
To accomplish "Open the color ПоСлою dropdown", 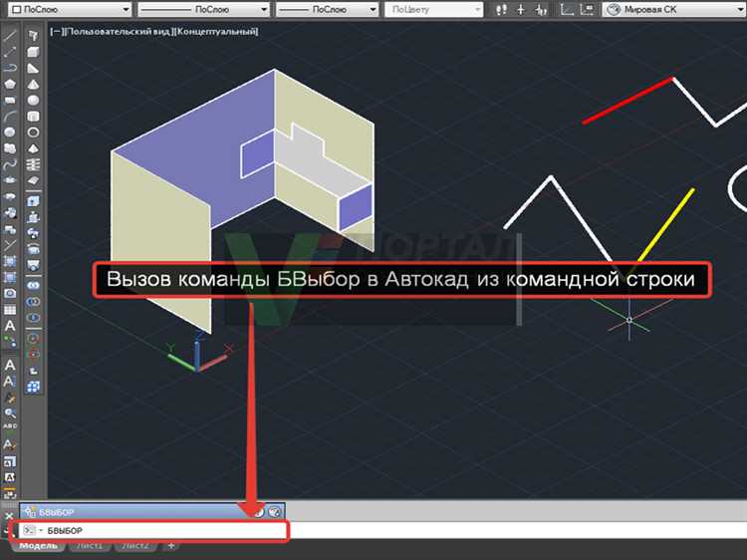I will [70, 9].
